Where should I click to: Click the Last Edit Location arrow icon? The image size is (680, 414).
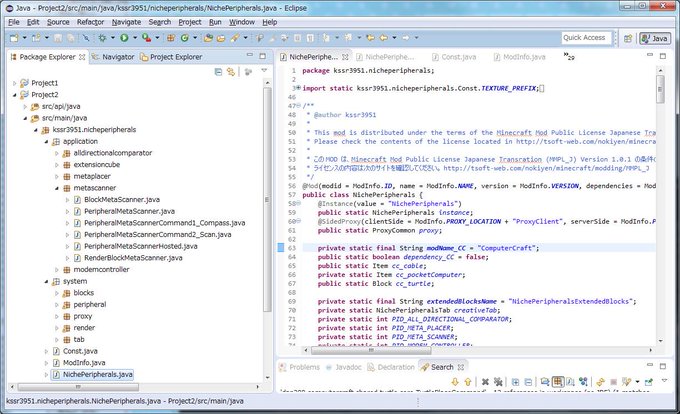370,38
